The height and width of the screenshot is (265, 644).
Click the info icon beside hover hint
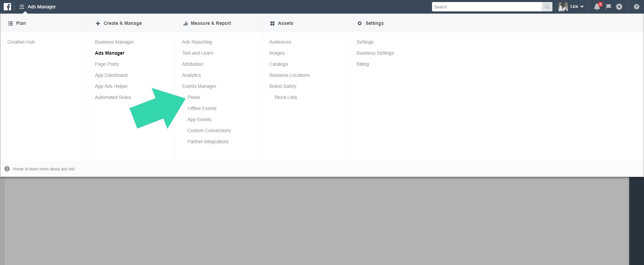tap(7, 169)
